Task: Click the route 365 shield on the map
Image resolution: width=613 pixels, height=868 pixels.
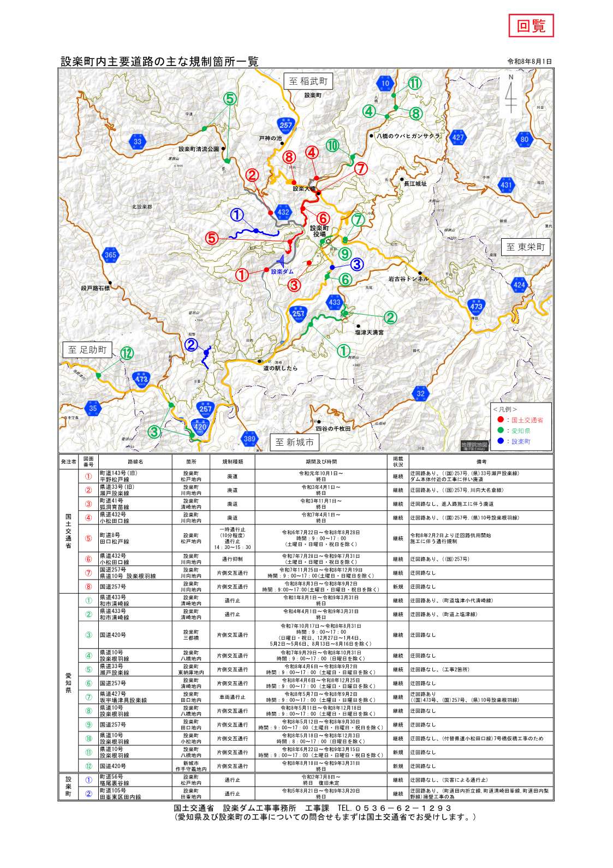Action: (x=110, y=255)
